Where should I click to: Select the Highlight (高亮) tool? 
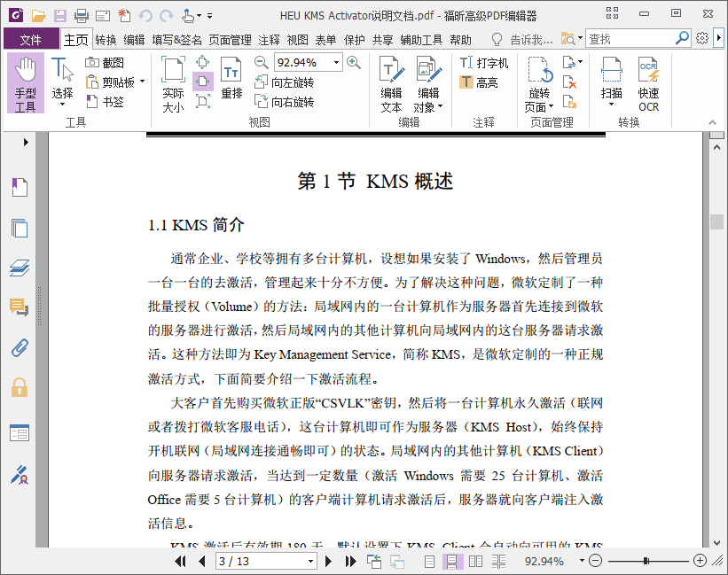click(x=479, y=82)
